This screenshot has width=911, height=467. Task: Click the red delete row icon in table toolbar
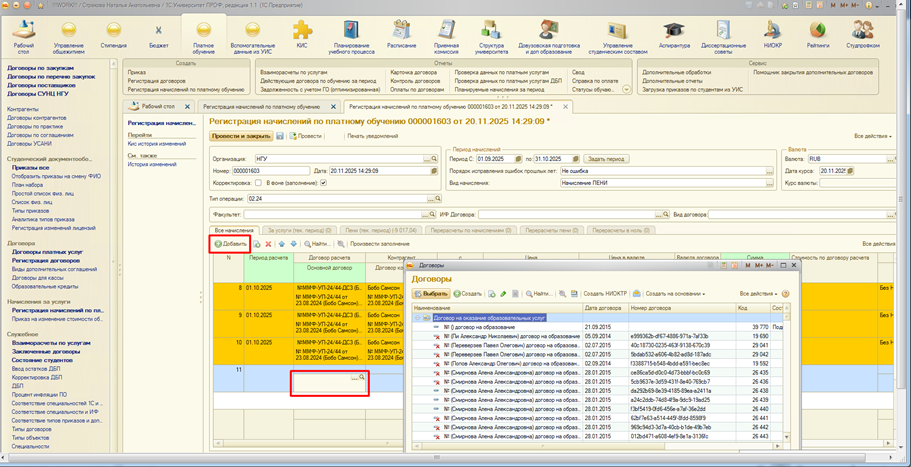coord(268,243)
